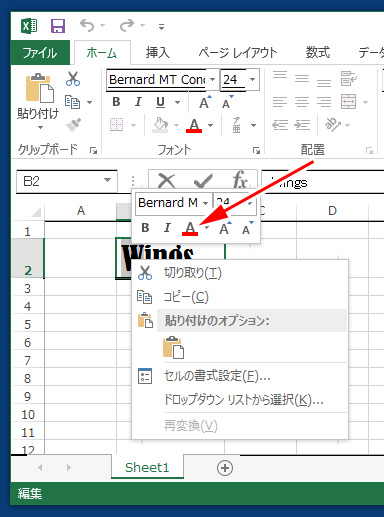Switch to the 挿入 tab
This screenshot has height=517, width=384.
click(x=157, y=53)
